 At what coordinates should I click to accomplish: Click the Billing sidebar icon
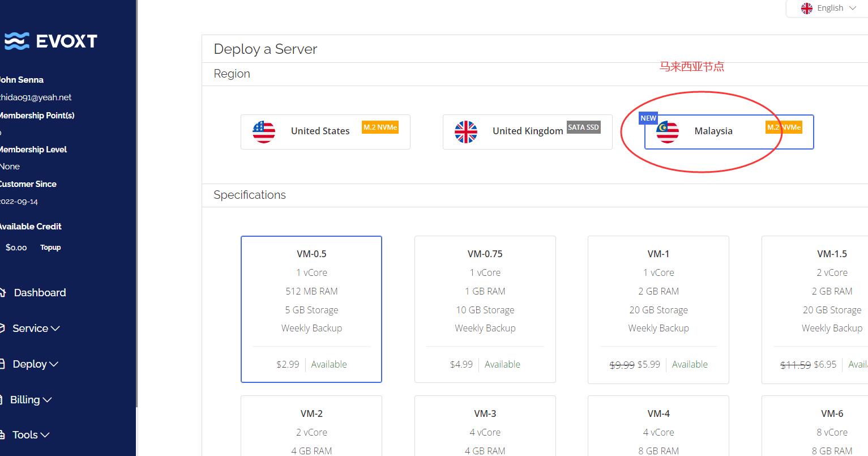2,399
